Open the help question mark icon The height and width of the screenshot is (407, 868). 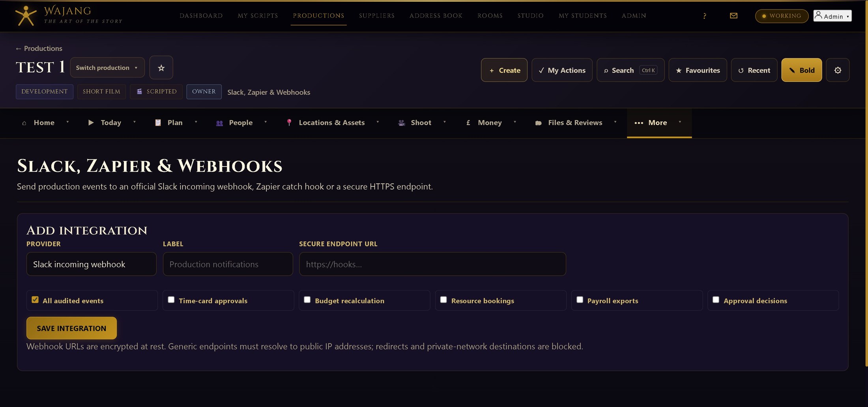pos(705,16)
